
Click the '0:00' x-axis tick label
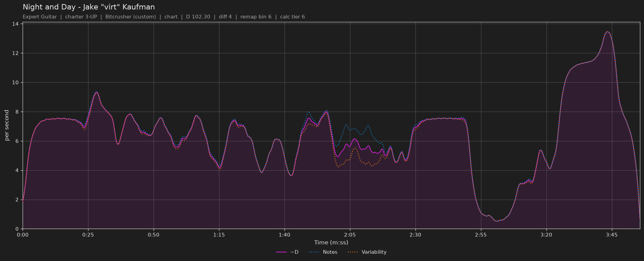23,235
